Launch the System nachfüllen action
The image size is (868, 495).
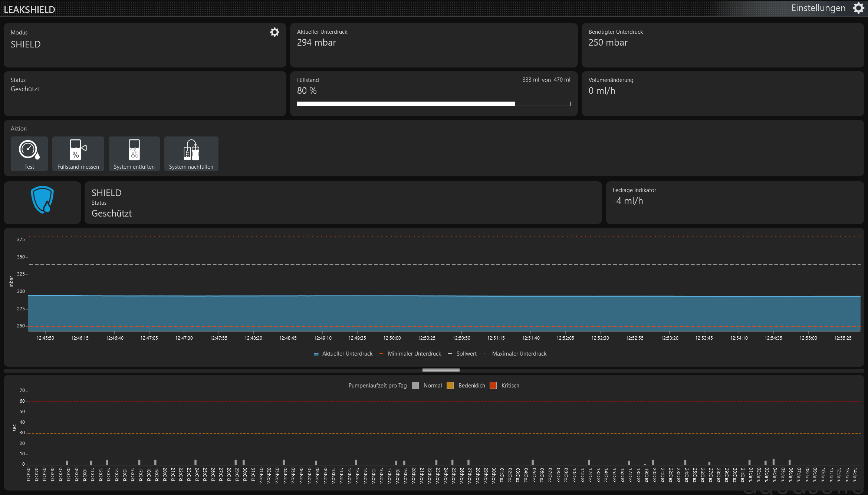click(191, 154)
